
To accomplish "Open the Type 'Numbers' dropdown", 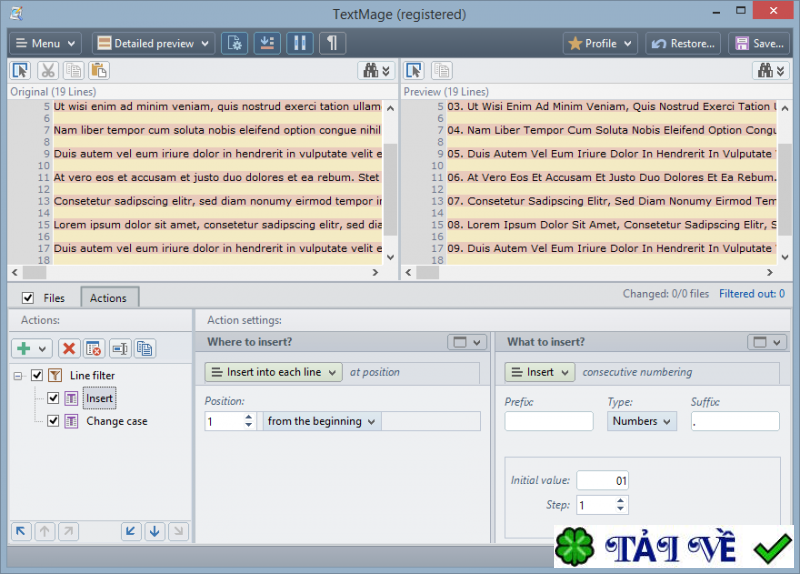I will coord(641,421).
